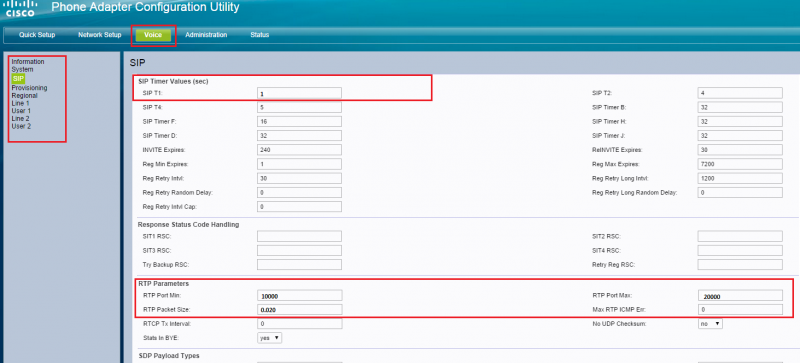Screen dimensions: 800x363
Task: Click the Reg Max Expires field
Action: 740,164
